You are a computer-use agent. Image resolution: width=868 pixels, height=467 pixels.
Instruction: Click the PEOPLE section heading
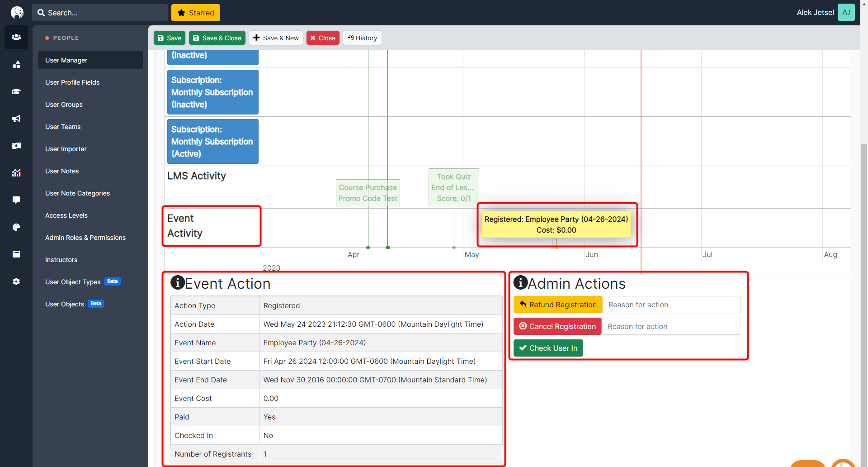[66, 38]
